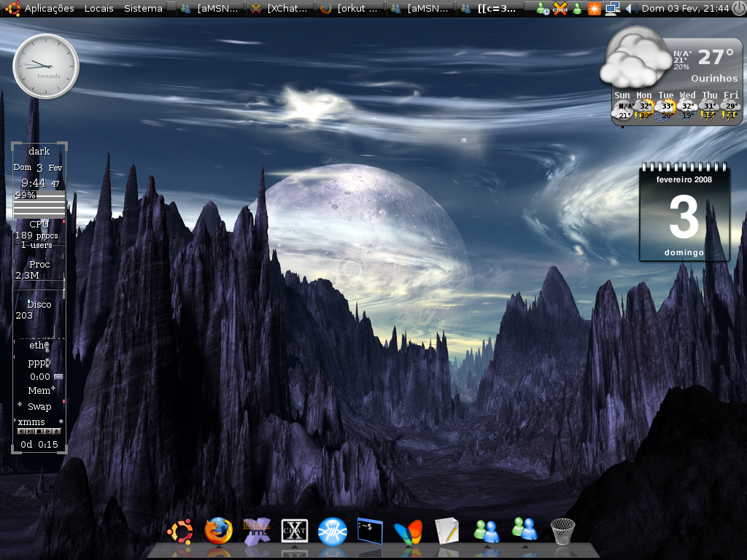Image resolution: width=747 pixels, height=560 pixels.
Task: Open the Locais menu
Action: tap(98, 8)
